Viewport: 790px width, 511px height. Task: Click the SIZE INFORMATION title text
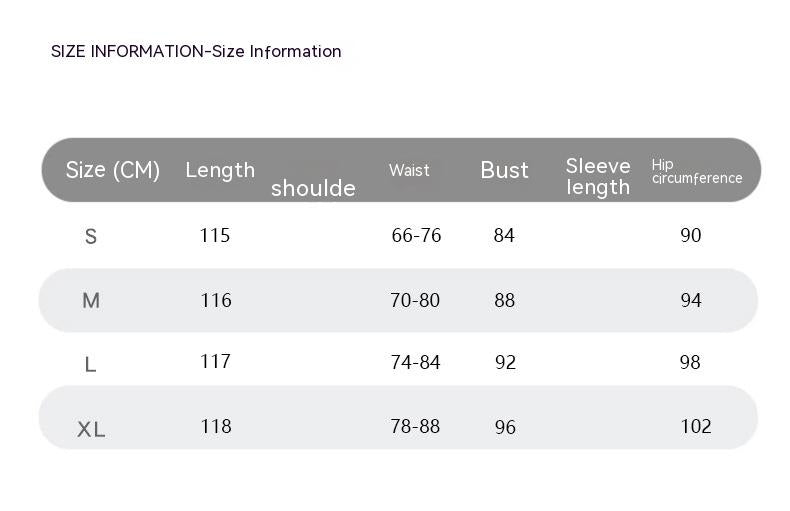click(196, 51)
